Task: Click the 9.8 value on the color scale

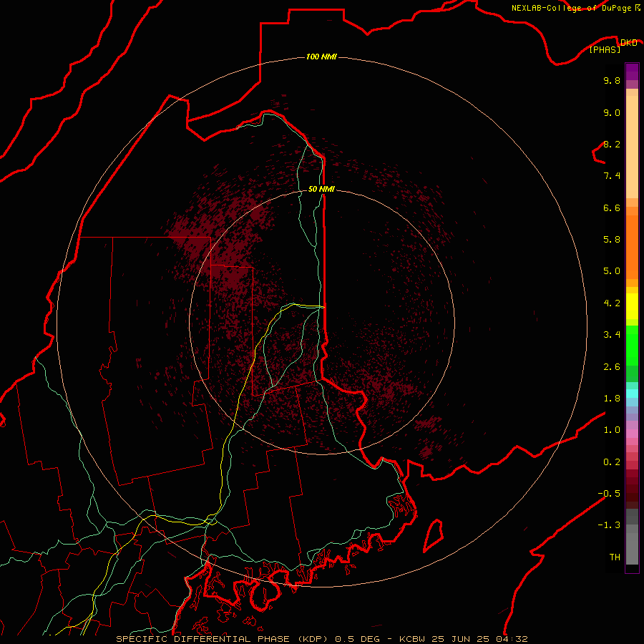Action: coord(612,80)
